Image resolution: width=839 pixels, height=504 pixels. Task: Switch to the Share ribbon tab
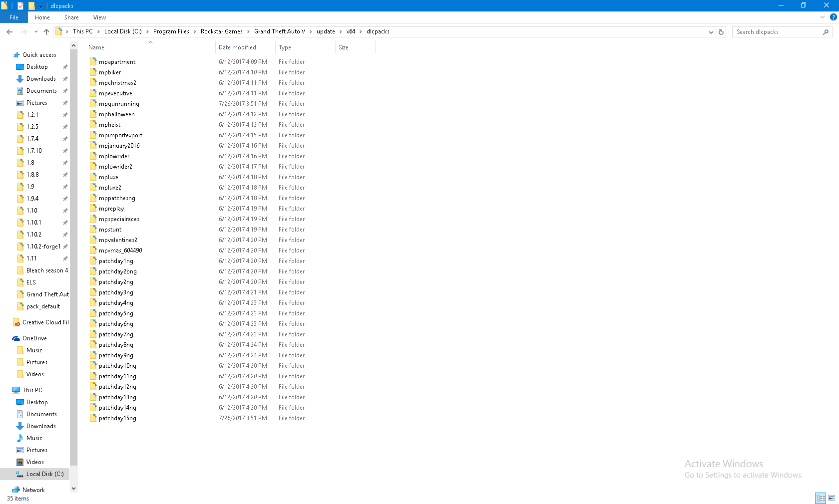[x=71, y=17]
